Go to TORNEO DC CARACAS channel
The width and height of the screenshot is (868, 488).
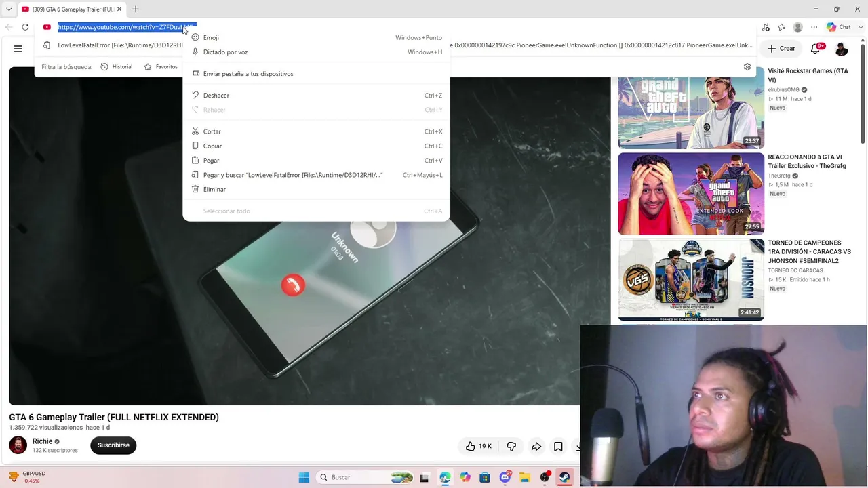pyautogui.click(x=795, y=270)
